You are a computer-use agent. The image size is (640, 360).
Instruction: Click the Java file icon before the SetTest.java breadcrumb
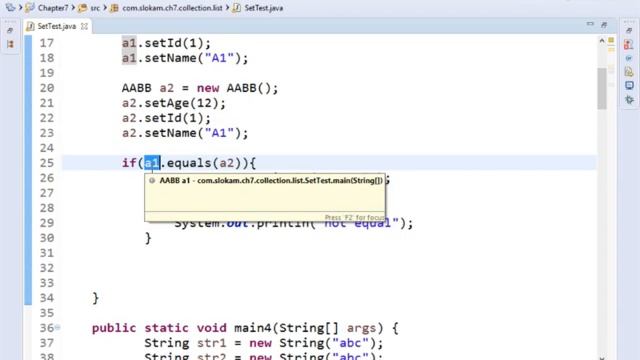point(236,8)
